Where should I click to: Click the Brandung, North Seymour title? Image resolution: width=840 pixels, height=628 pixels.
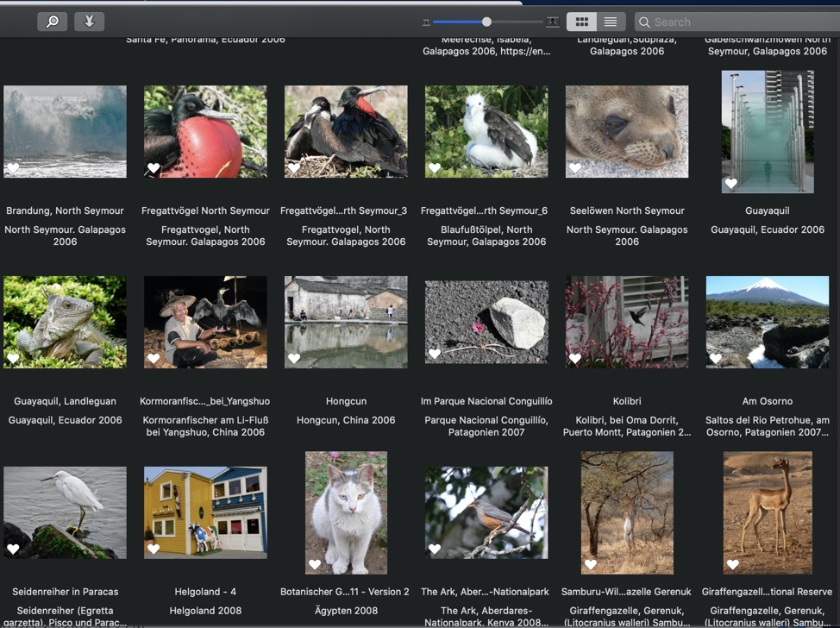[x=65, y=210]
